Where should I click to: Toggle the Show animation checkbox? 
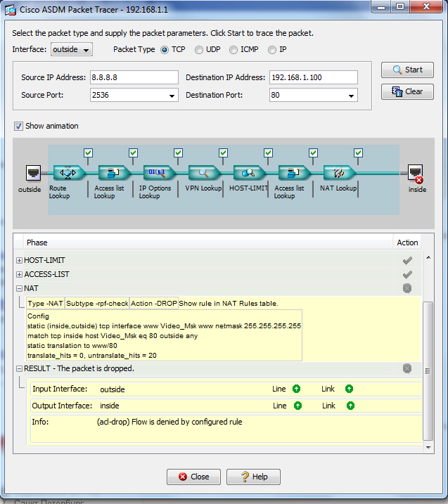[x=18, y=126]
